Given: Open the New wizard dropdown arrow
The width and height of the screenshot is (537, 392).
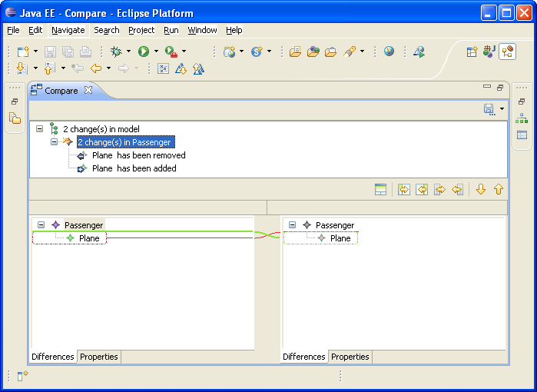Looking at the screenshot, I should coord(35,51).
